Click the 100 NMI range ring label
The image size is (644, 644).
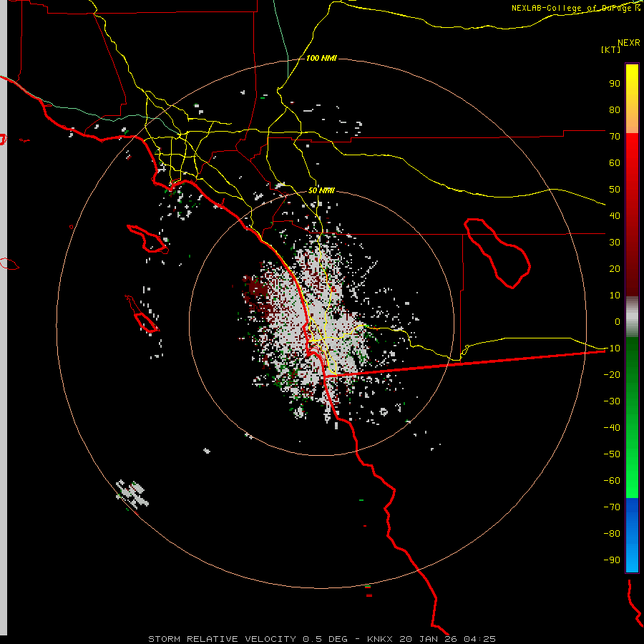[321, 58]
